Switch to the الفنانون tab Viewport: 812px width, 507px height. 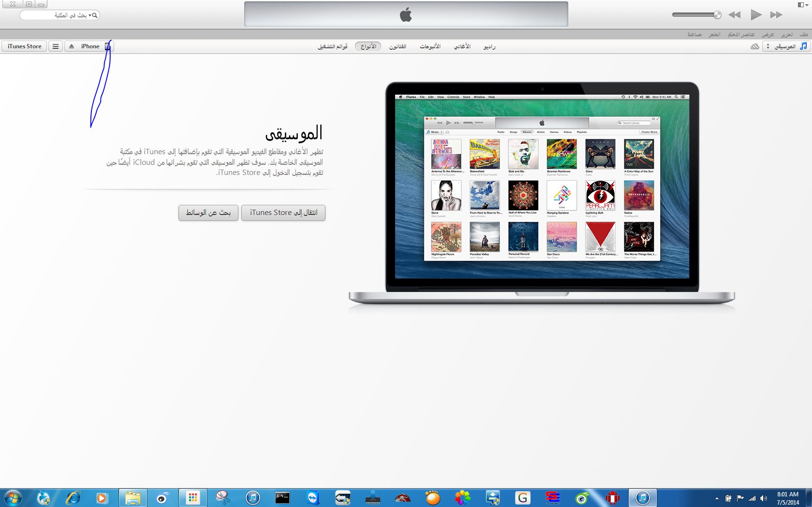pyautogui.click(x=398, y=46)
